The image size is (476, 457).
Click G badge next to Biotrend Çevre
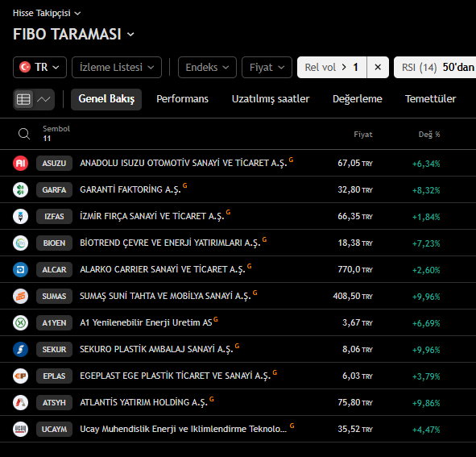coord(264,239)
